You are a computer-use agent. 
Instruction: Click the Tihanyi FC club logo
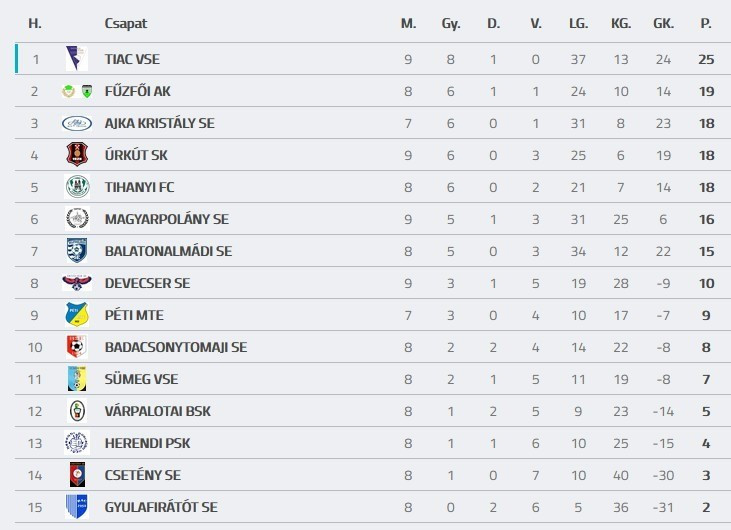point(76,187)
